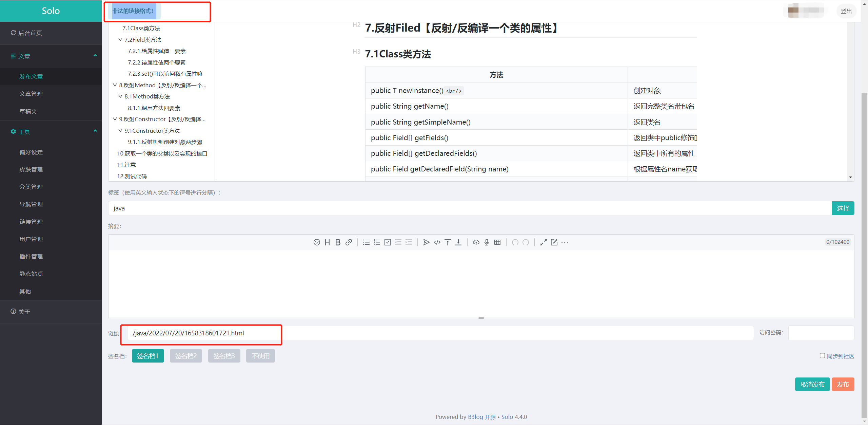The image size is (868, 425).
Task: Open 文章管理 in the sidebar
Action: (x=31, y=94)
